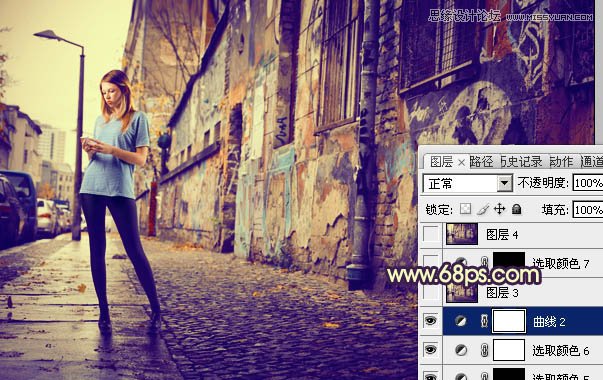
Task: Select the layer named 图层 4
Action: [x=502, y=235]
